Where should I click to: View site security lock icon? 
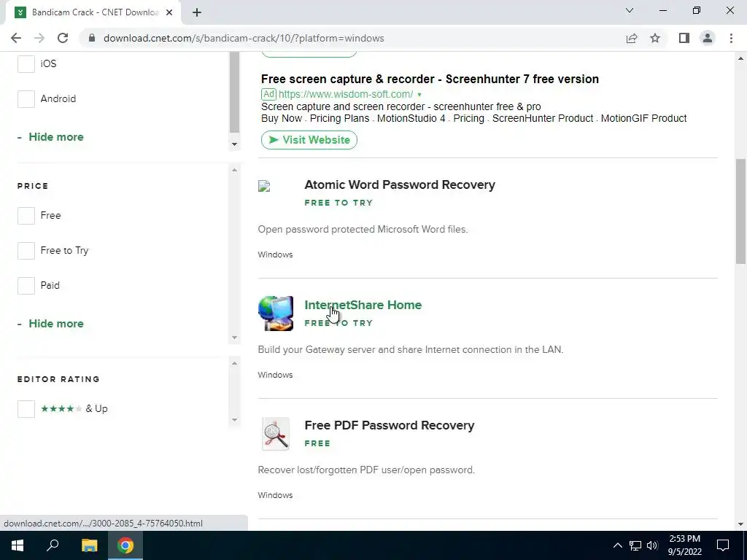[x=92, y=38]
